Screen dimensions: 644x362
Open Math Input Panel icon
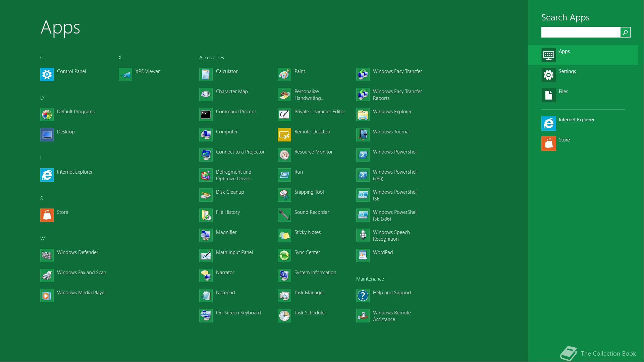tap(206, 255)
